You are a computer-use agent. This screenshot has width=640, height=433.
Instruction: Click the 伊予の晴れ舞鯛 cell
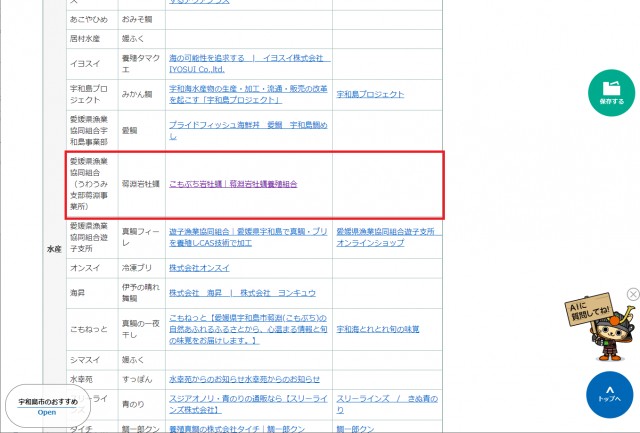(x=140, y=293)
